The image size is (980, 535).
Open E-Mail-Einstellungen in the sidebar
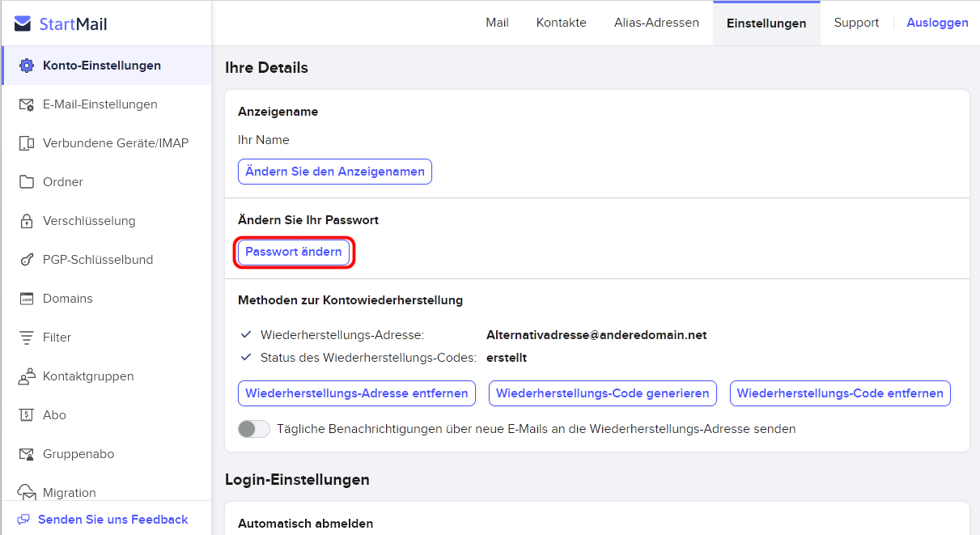click(106, 104)
